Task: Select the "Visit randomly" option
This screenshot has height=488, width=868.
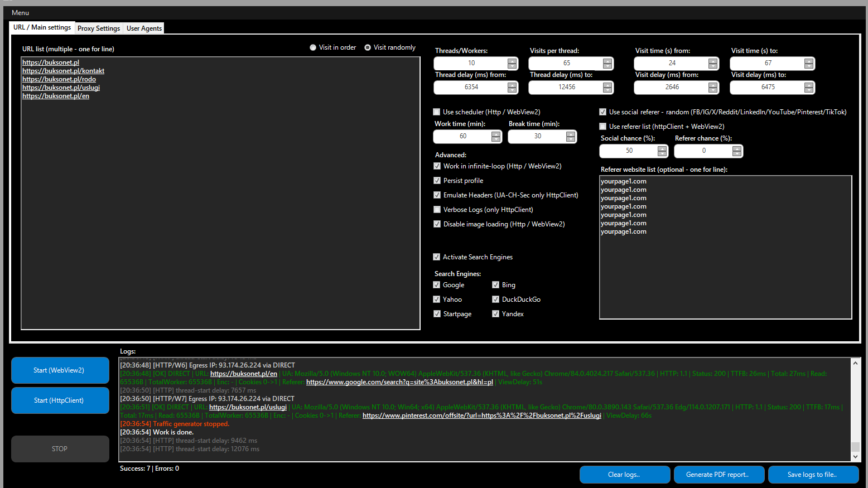Action: [367, 47]
